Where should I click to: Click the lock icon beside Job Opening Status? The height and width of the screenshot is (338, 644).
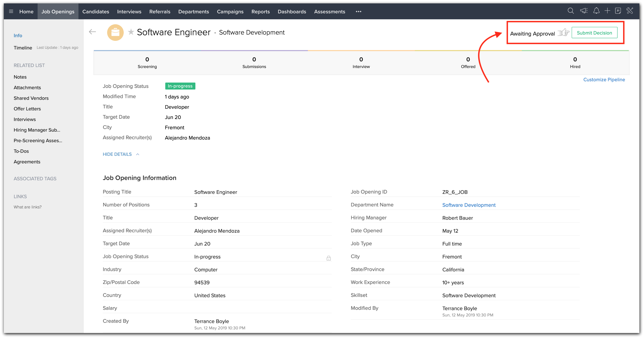click(x=329, y=258)
